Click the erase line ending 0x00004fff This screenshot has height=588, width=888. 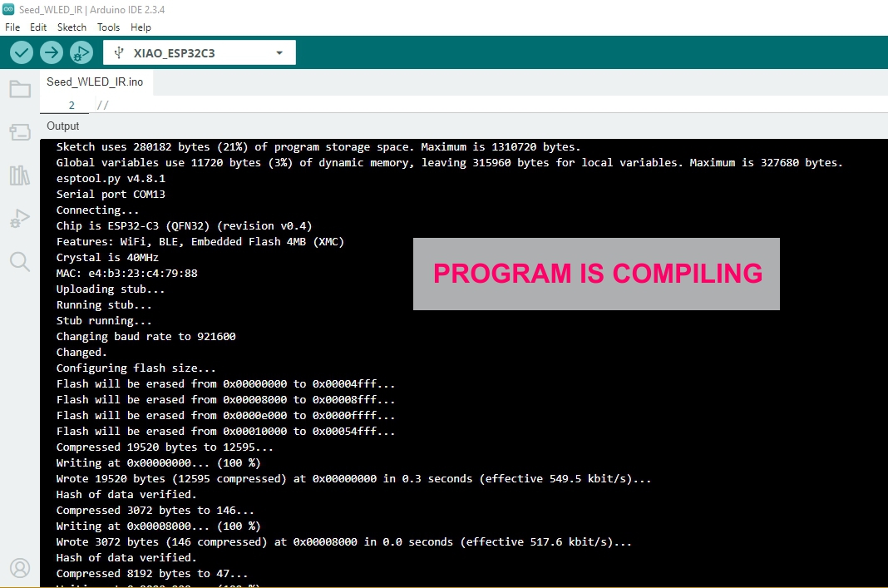225,384
